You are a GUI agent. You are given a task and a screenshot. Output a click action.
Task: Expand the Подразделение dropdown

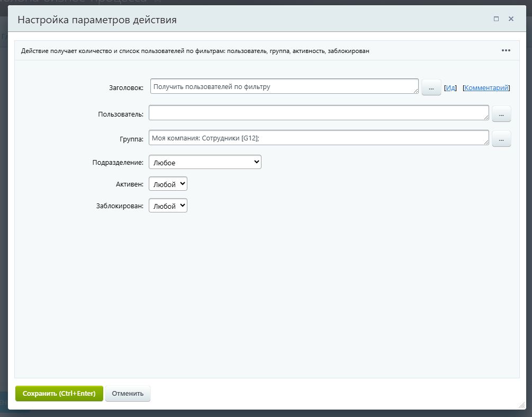click(205, 162)
